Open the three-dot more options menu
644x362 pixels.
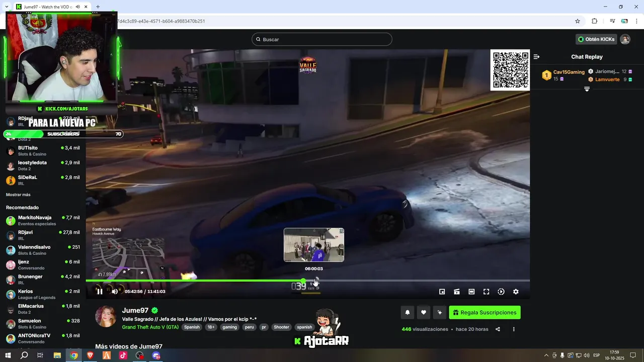pyautogui.click(x=514, y=329)
